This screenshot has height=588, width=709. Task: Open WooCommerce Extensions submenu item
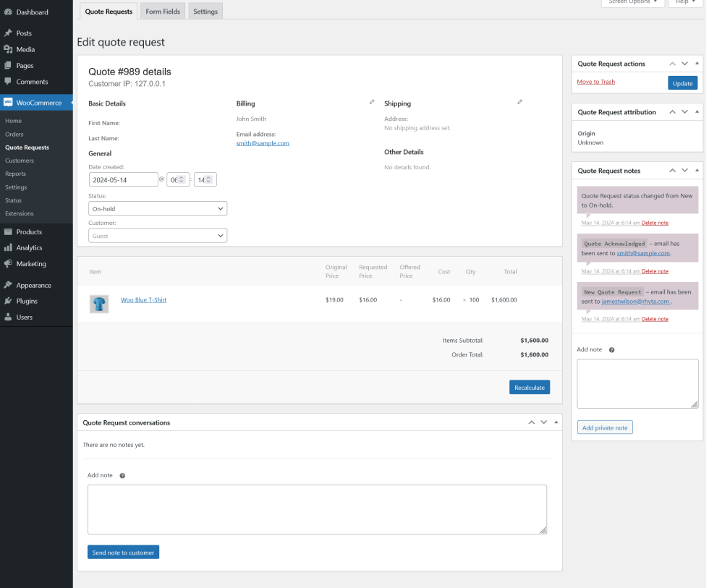19,213
